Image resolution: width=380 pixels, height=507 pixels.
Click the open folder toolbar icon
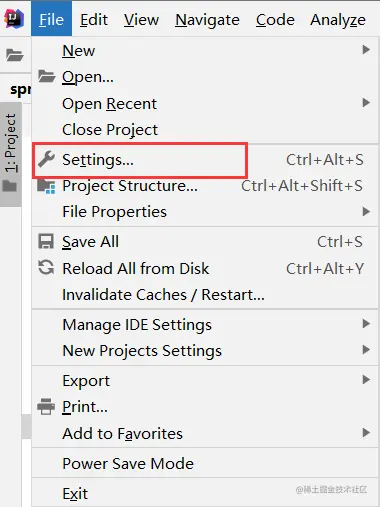click(15, 55)
